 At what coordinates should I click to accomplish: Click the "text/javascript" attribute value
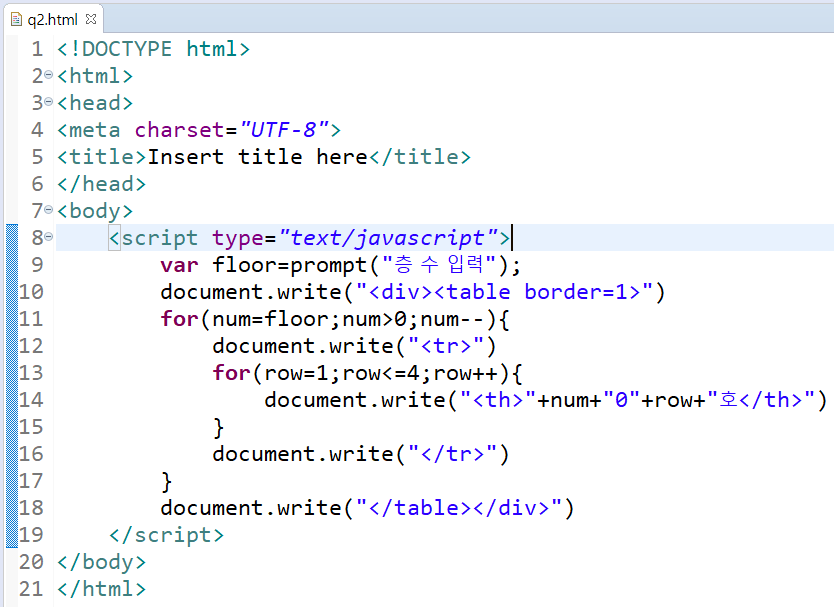[x=388, y=238]
